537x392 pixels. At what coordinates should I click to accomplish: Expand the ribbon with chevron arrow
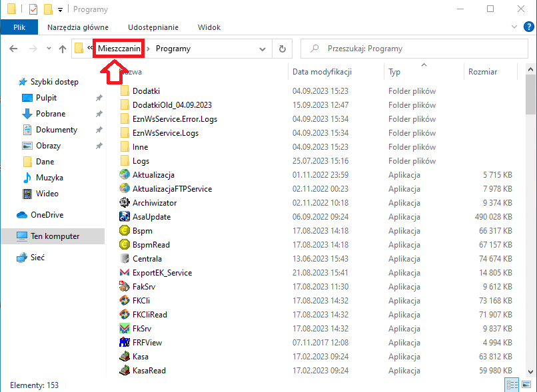click(513, 27)
